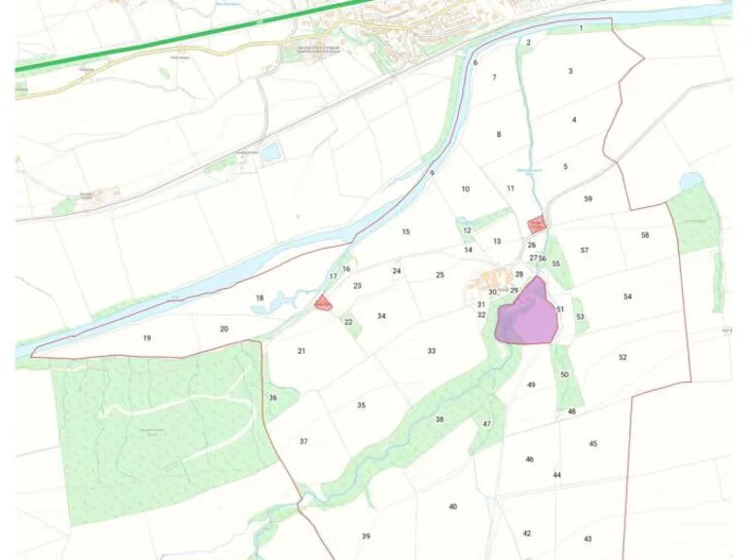Viewport: 747px width, 560px height.
Task: Click riverside strip number 1
Action: 582,28
